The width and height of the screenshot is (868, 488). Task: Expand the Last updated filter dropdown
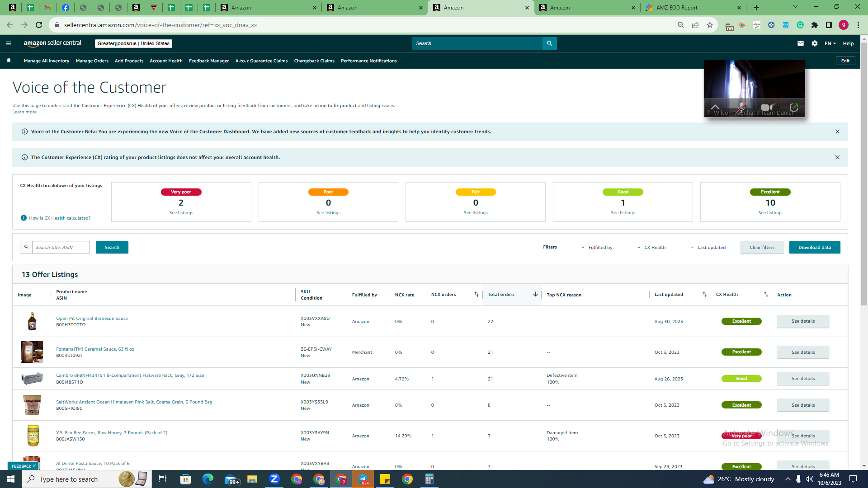708,248
